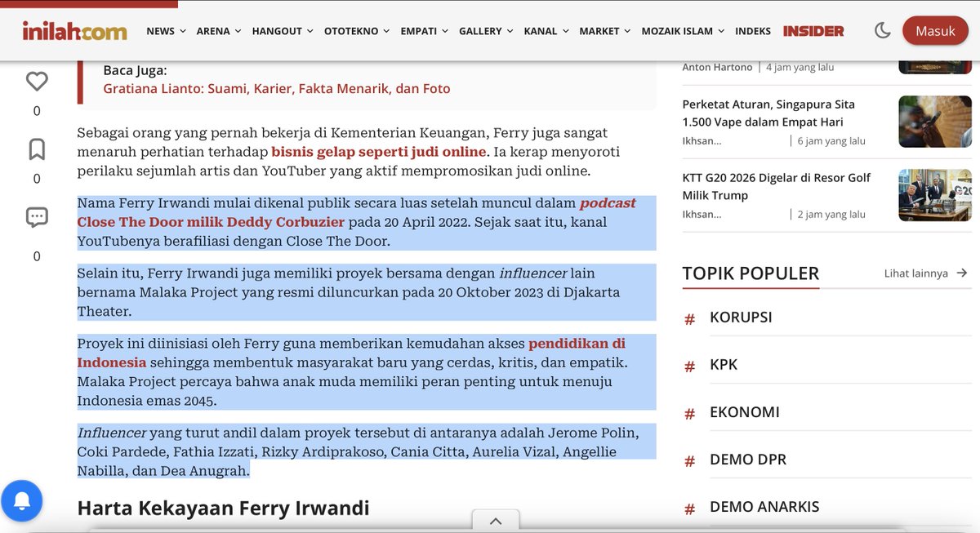The image size is (980, 533).
Task: Open the INSIDER section
Action: click(x=813, y=31)
